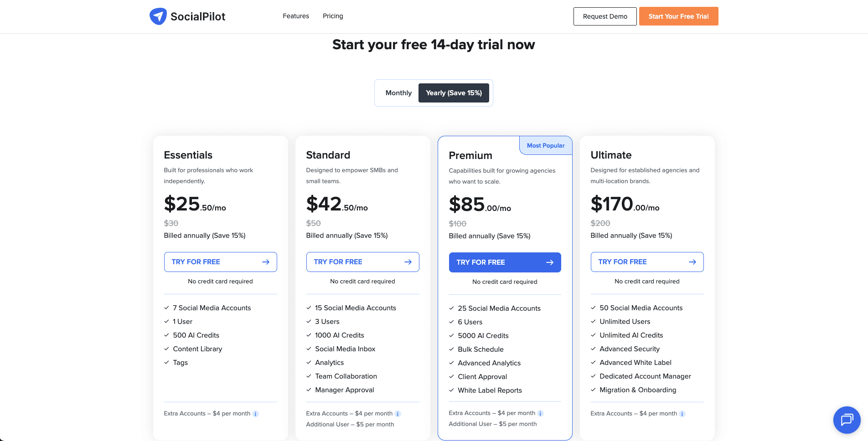The width and height of the screenshot is (868, 441).
Task: Click the Standard Extra Accounts info icon
Action: (398, 414)
